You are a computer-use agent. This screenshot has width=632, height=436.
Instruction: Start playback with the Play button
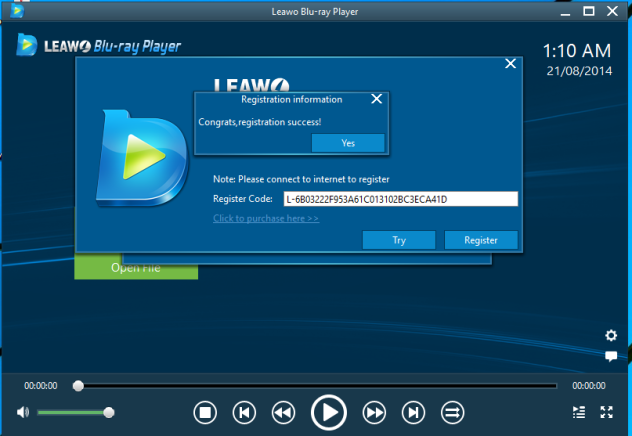coord(329,412)
